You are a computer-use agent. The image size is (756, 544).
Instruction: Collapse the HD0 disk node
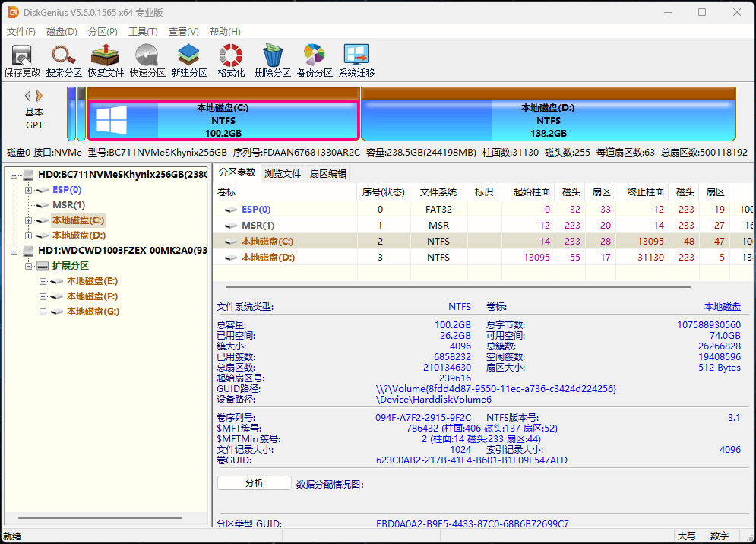point(14,175)
